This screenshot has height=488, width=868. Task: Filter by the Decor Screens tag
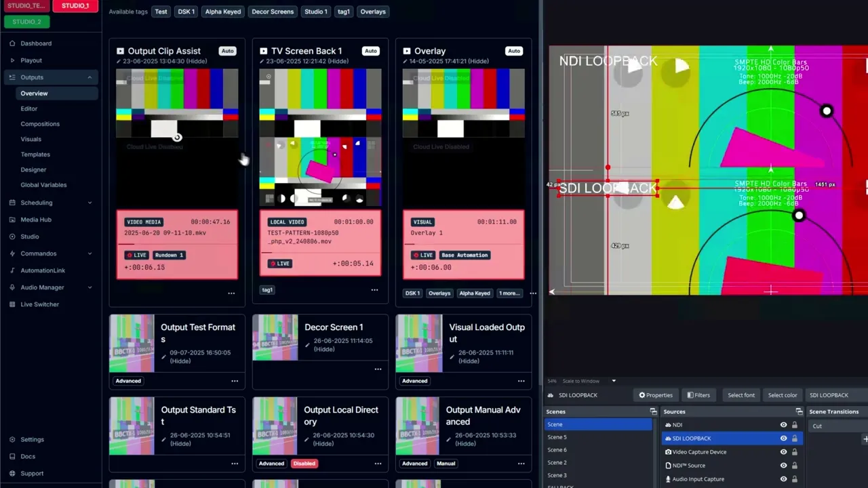pos(273,12)
